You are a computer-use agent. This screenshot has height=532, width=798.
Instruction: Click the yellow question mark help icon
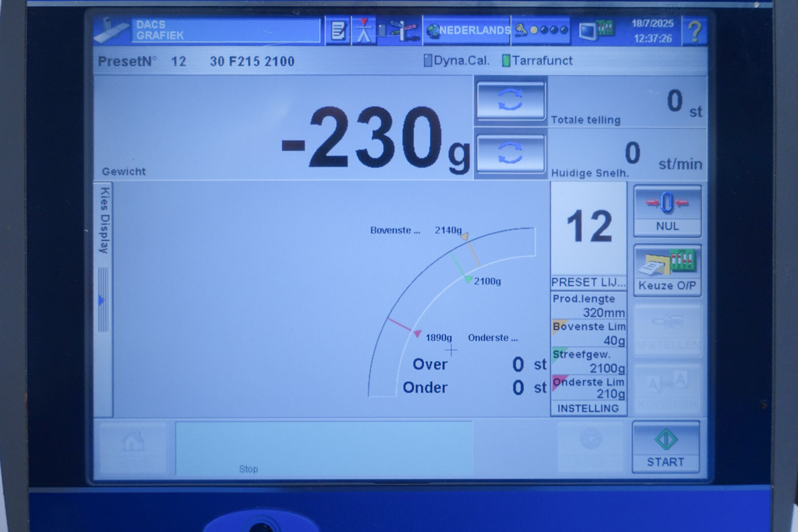[695, 31]
